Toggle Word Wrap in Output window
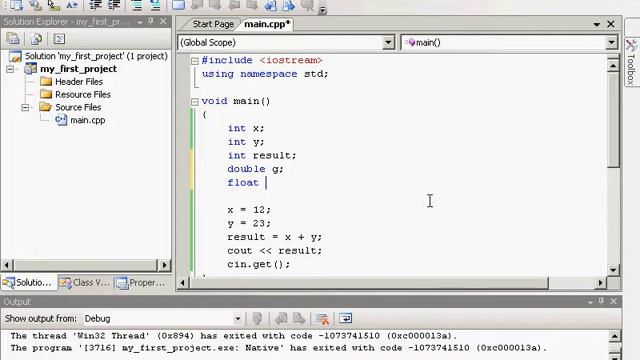Viewport: 640px width, 360px height. point(345,319)
